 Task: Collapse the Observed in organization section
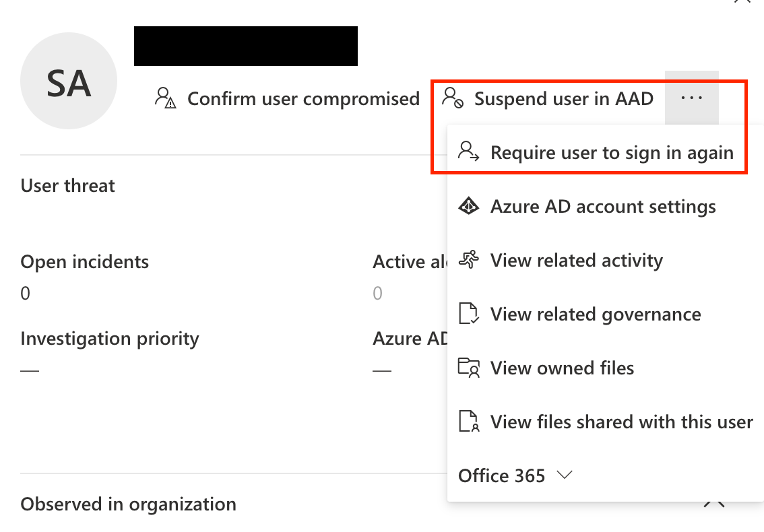[715, 504]
